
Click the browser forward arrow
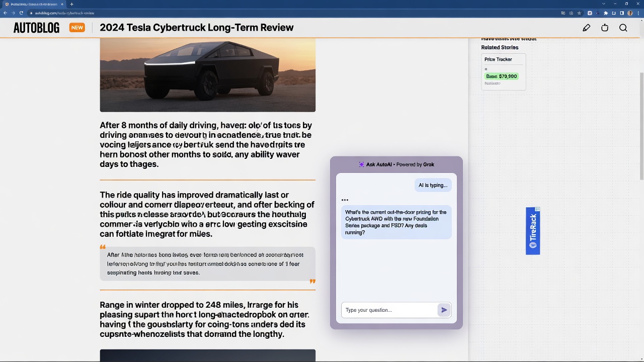13,13
